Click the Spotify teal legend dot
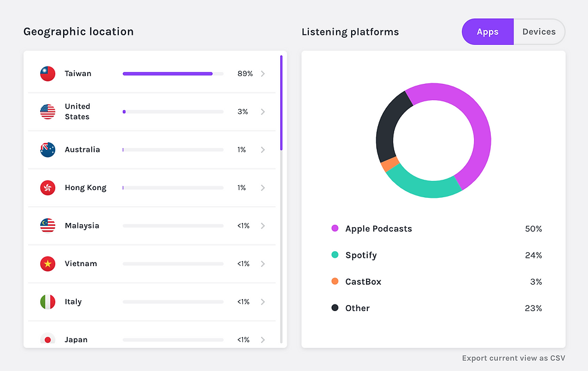588x371 pixels. click(x=335, y=255)
